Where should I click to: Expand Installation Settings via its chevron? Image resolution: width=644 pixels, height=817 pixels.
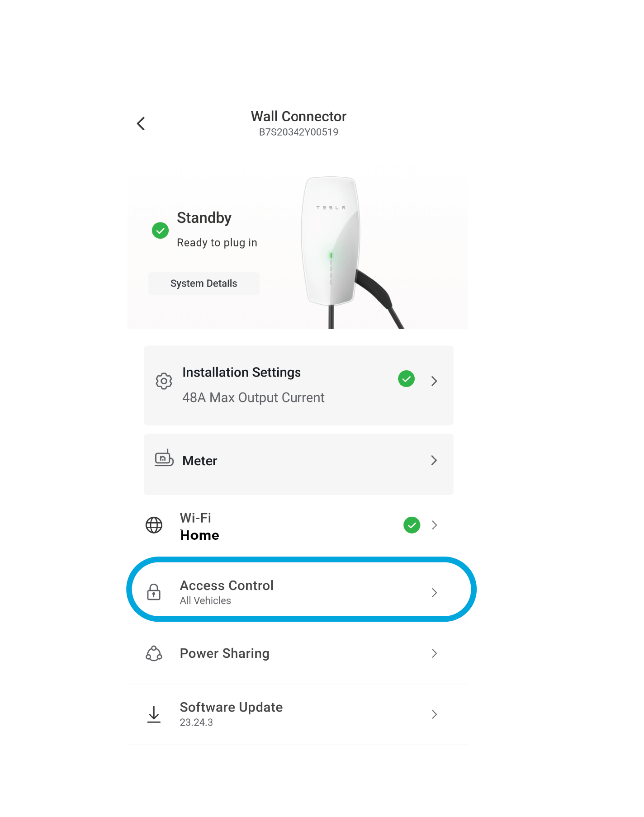(x=434, y=381)
